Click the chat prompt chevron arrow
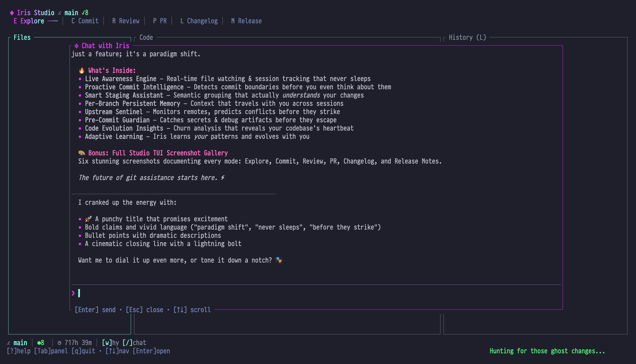 tap(73, 293)
